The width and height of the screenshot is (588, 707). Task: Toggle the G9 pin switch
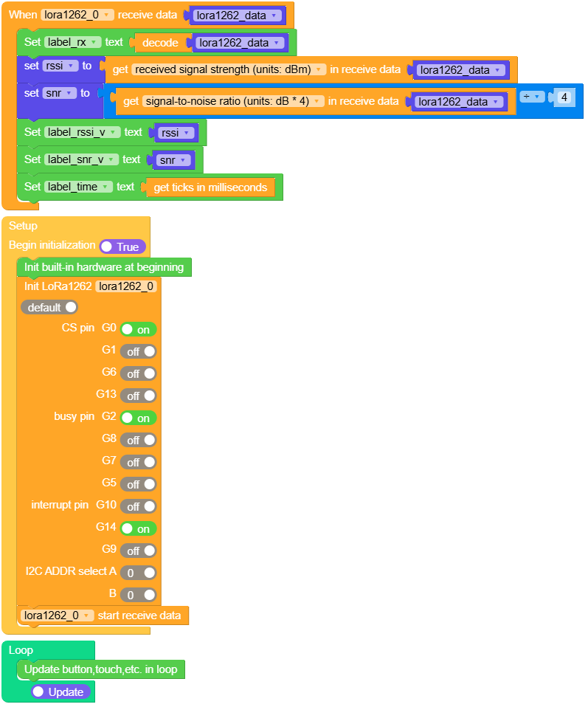[138, 551]
